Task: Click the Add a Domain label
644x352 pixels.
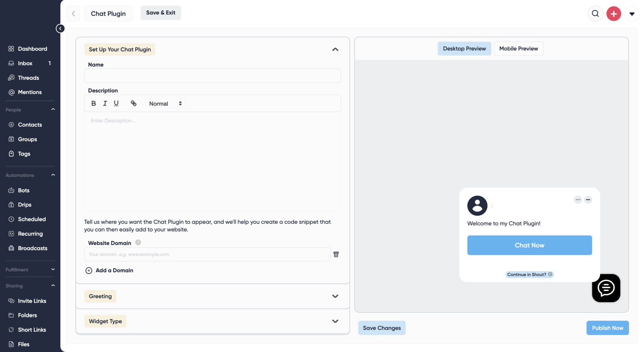Action: [114, 270]
